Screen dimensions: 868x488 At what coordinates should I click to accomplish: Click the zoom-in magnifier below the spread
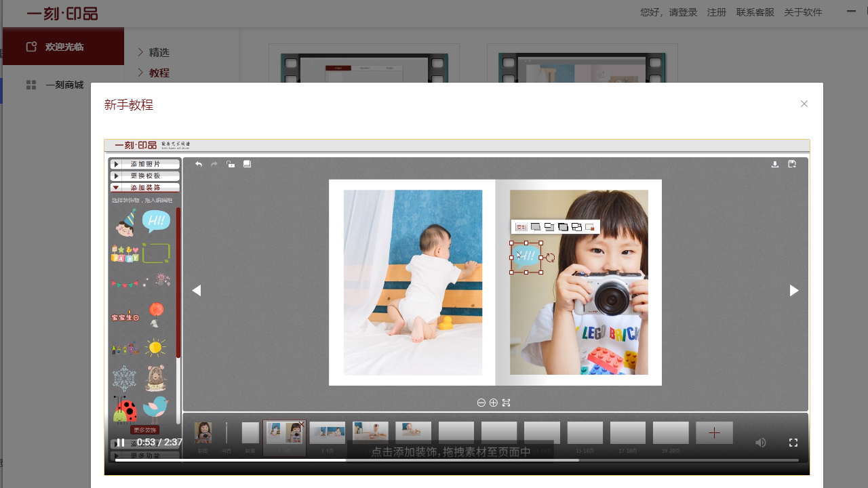pyautogui.click(x=494, y=403)
